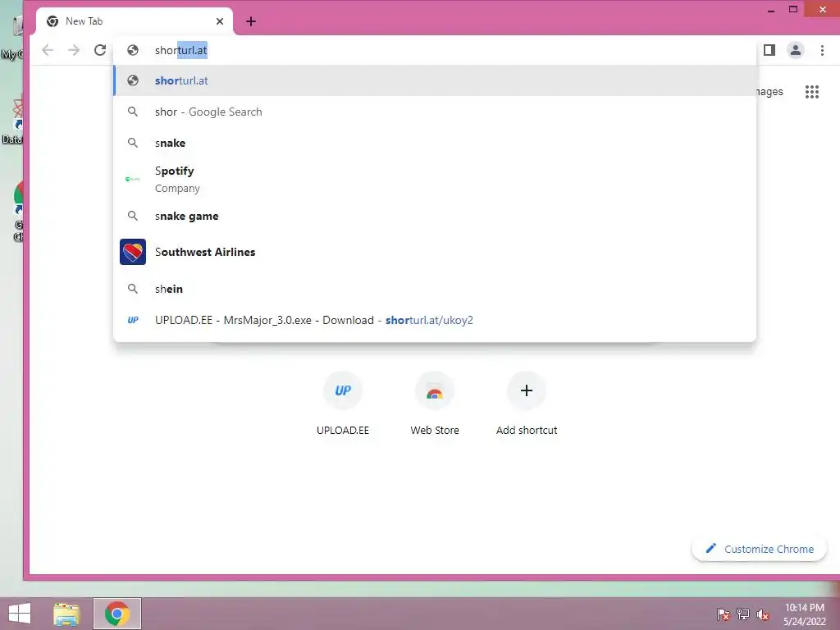Click the address bar containing shorturl.at
The width and height of the screenshot is (840, 630).
click(x=435, y=50)
